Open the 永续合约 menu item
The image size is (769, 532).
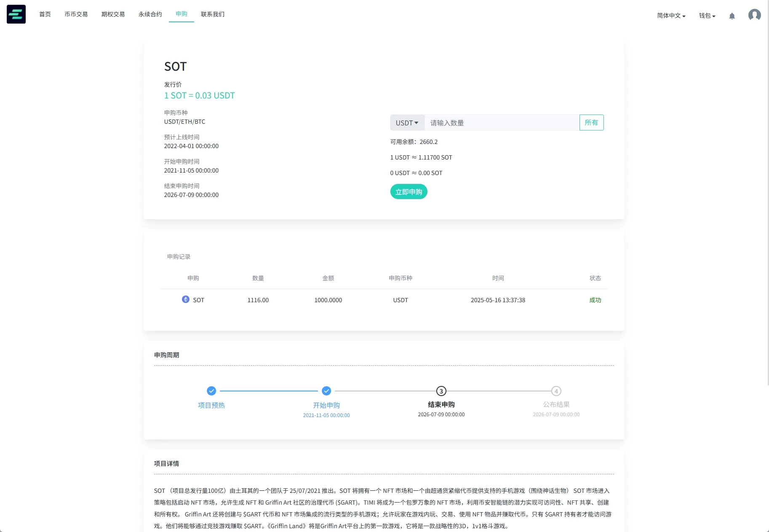click(x=150, y=14)
